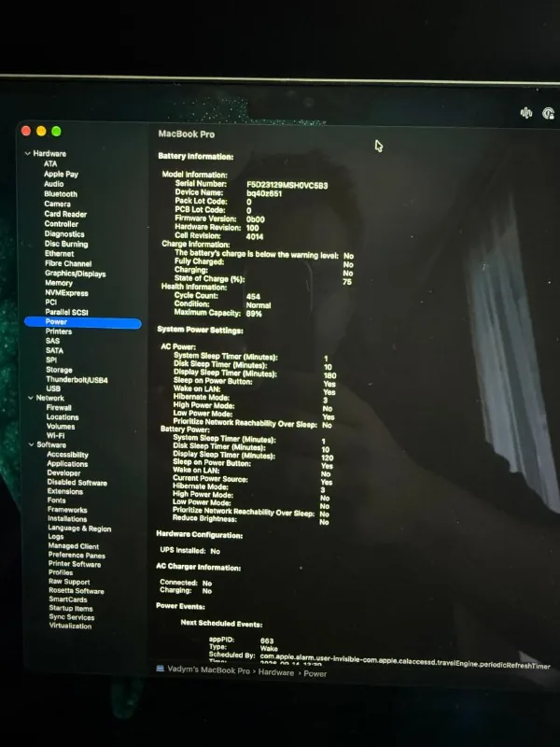This screenshot has width=560, height=747.
Task: Open the sound recognition menu bar icon
Action: (x=526, y=113)
